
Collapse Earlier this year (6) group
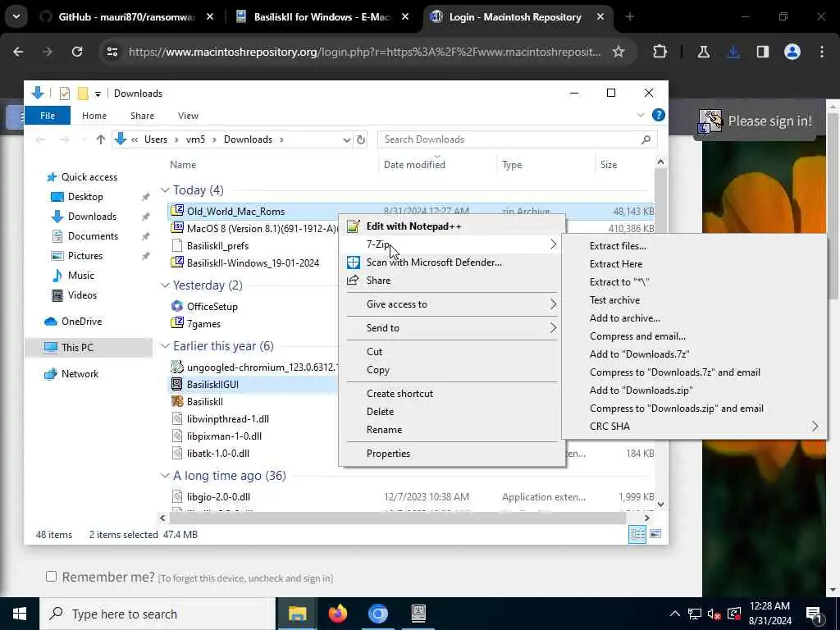coord(165,346)
